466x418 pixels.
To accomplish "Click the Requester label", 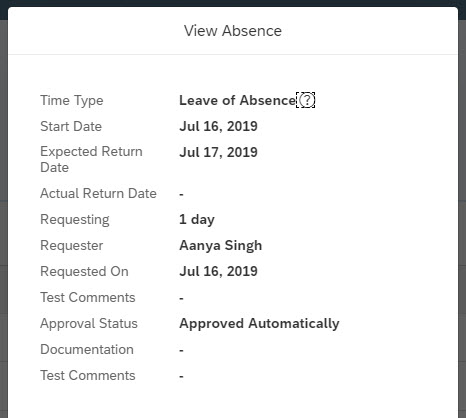I will [x=72, y=246].
